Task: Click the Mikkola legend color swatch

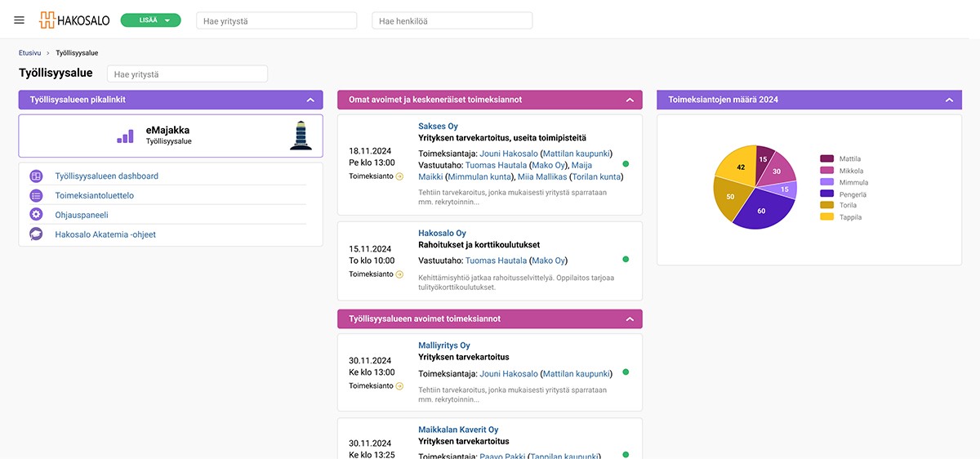Action: pos(826,171)
